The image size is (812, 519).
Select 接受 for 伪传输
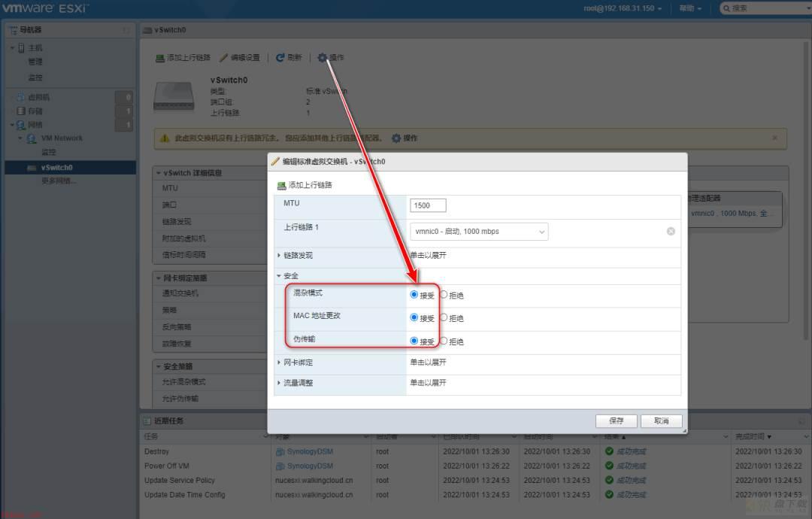click(414, 341)
